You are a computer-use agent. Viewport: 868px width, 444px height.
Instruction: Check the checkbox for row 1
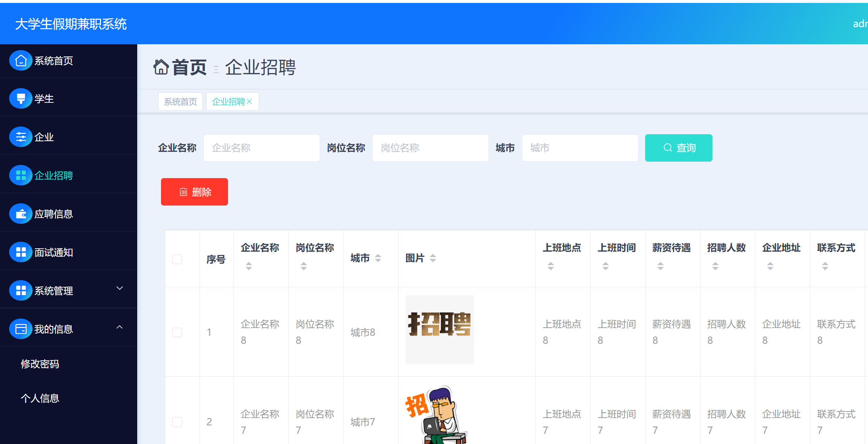point(177,332)
